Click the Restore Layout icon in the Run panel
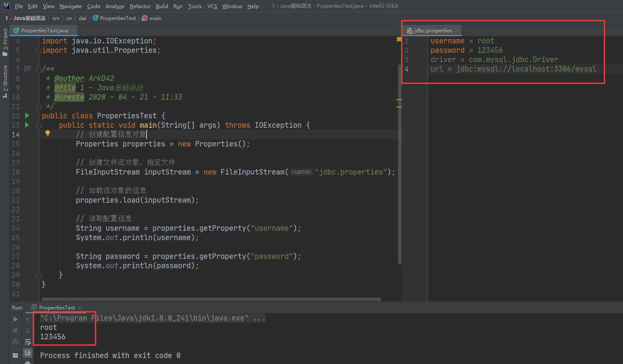The image size is (623, 364). [15, 355]
